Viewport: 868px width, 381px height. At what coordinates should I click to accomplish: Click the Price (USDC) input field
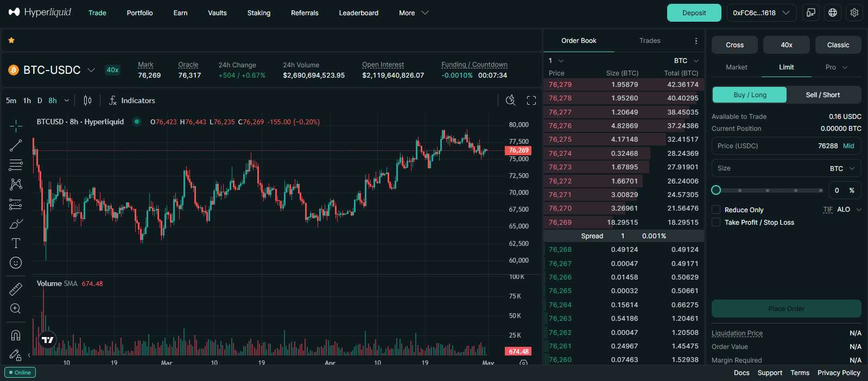pyautogui.click(x=787, y=146)
